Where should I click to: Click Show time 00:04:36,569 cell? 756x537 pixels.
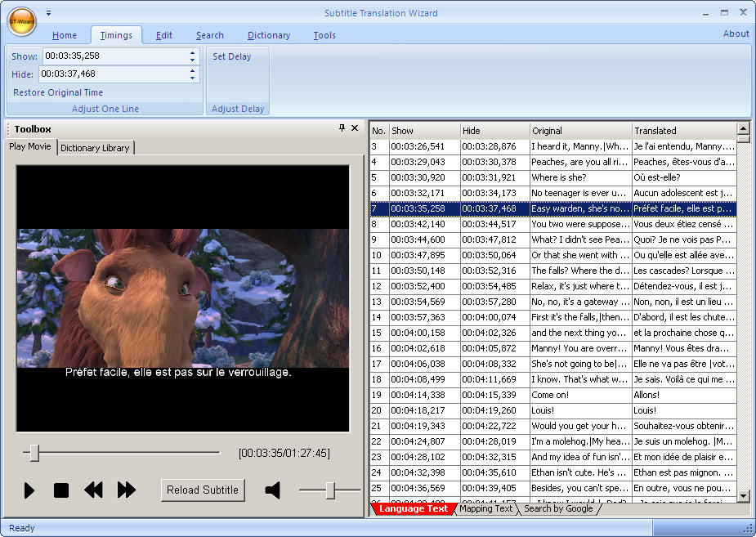click(x=425, y=488)
